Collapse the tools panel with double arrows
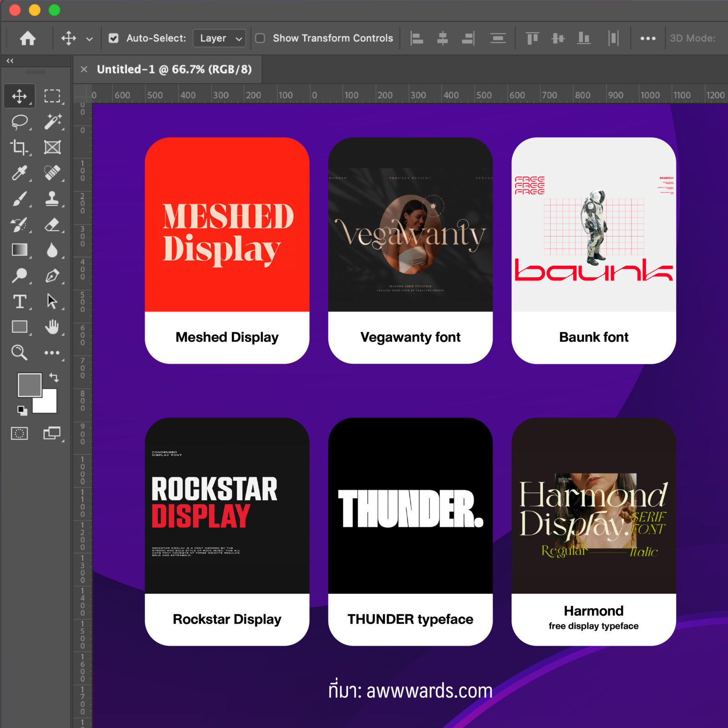This screenshot has height=728, width=728. pyautogui.click(x=10, y=61)
